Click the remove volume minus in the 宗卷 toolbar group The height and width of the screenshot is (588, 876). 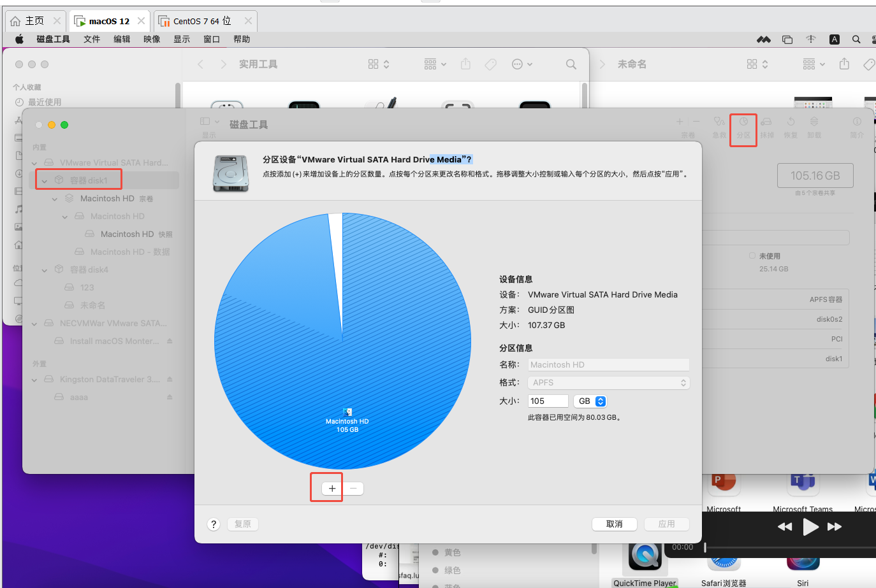pos(696,121)
